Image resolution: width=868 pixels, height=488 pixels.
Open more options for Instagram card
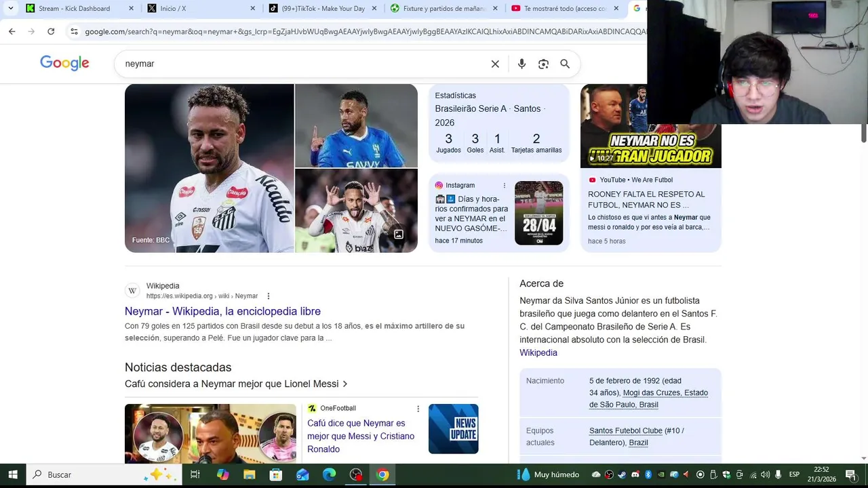[504, 186]
